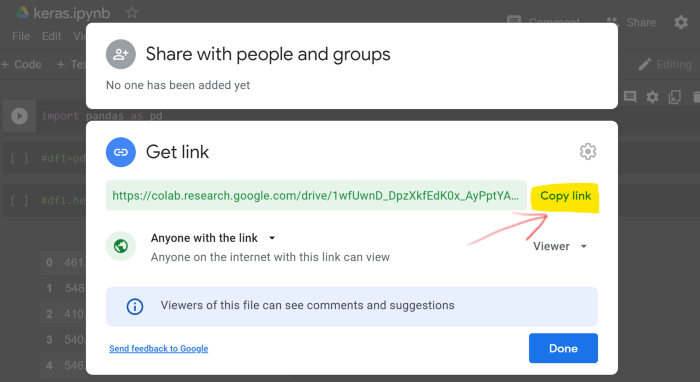Star the keras.ipynb notebook
The width and height of the screenshot is (700, 382).
(x=132, y=12)
